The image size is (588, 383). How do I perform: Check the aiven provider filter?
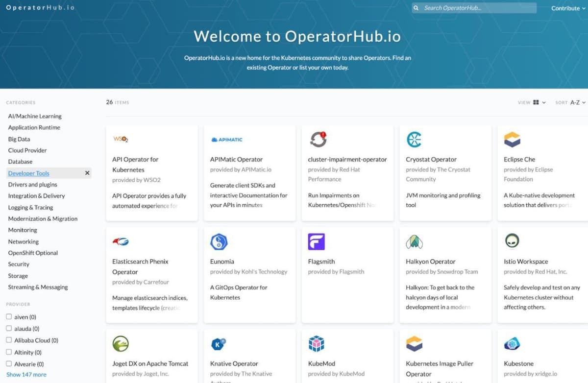(x=9, y=317)
